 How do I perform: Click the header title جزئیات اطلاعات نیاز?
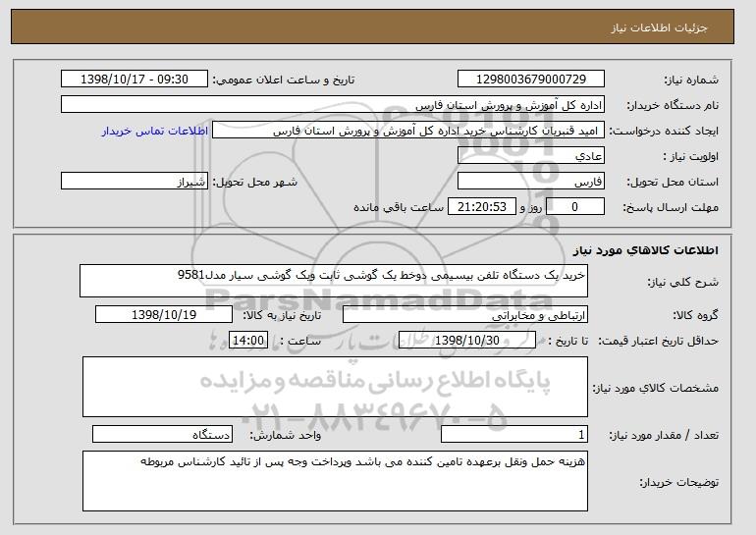click(x=659, y=27)
